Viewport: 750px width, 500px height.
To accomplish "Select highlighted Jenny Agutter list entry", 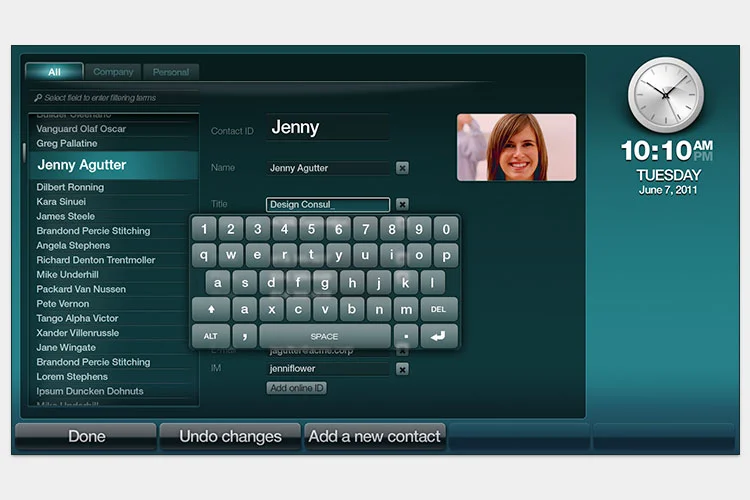I will [x=114, y=165].
